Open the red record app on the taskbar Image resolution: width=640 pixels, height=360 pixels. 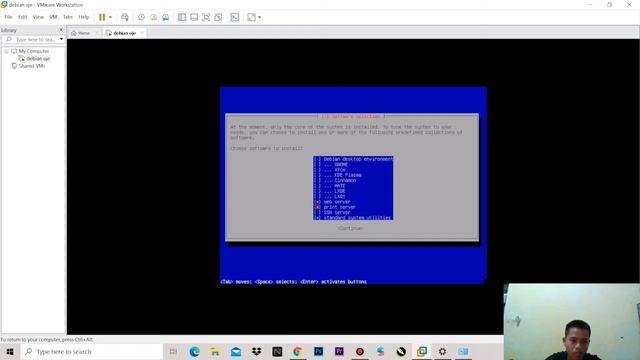pyautogui.click(x=360, y=351)
